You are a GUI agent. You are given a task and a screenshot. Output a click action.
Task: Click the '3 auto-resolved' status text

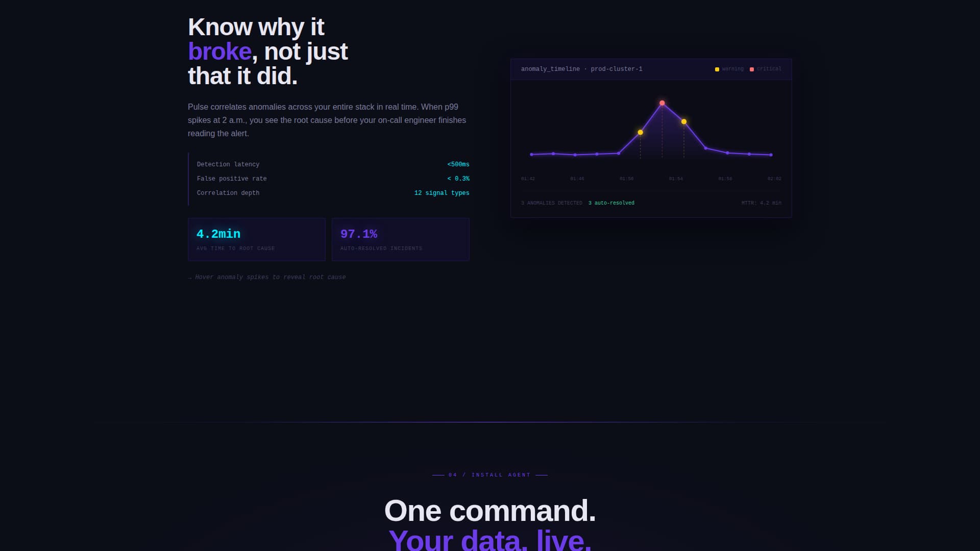(611, 203)
